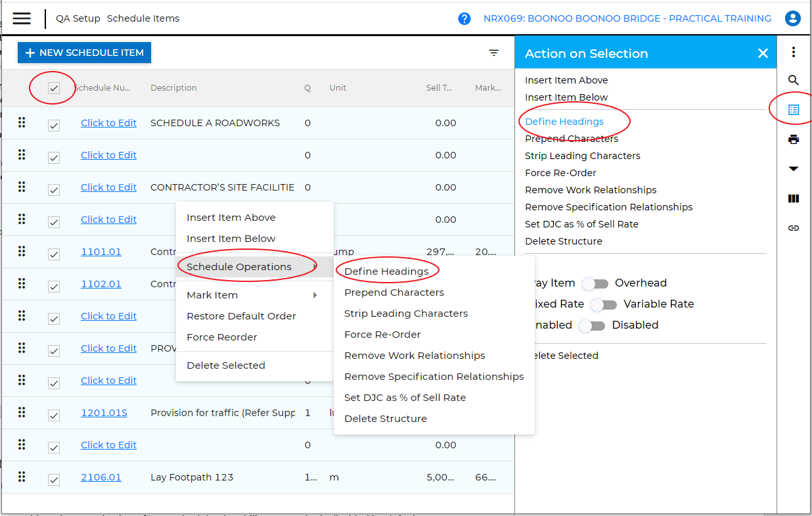Viewport: 812px width, 516px height.
Task: Click the blue help question mark icon
Action: pyautogui.click(x=464, y=18)
